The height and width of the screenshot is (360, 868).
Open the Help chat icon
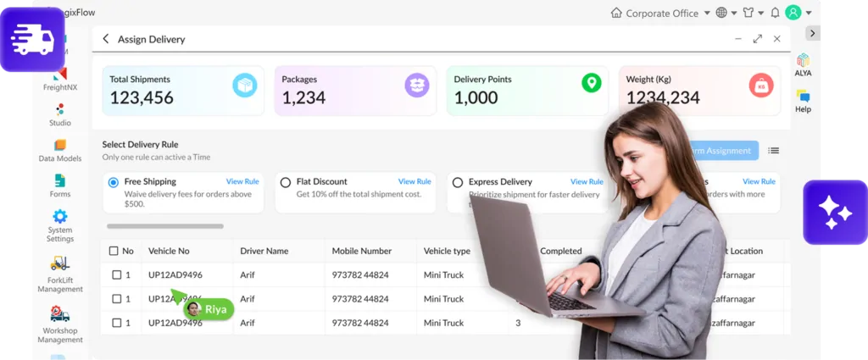coord(804,97)
